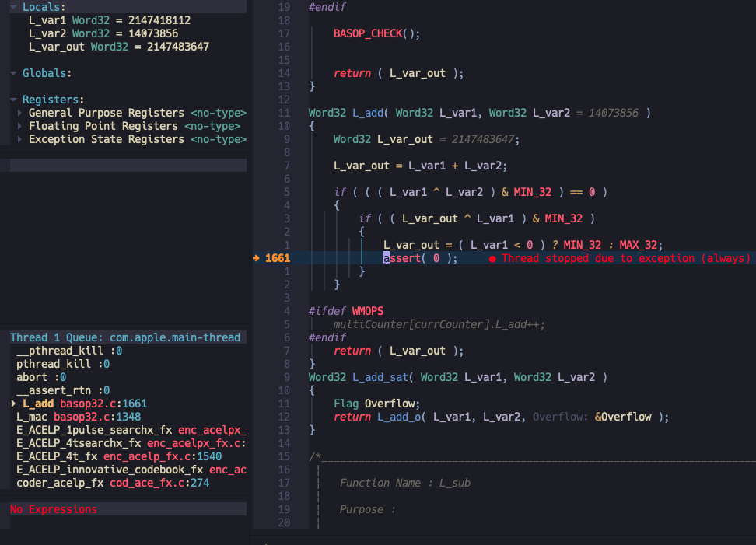Expand General Purpose Registers
756x545 pixels.
point(20,113)
